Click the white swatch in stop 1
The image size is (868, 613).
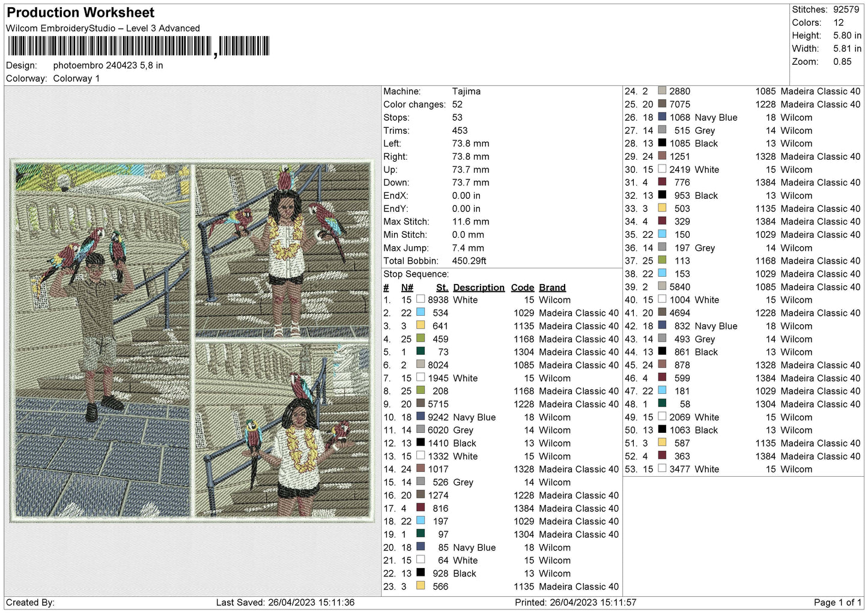point(420,300)
